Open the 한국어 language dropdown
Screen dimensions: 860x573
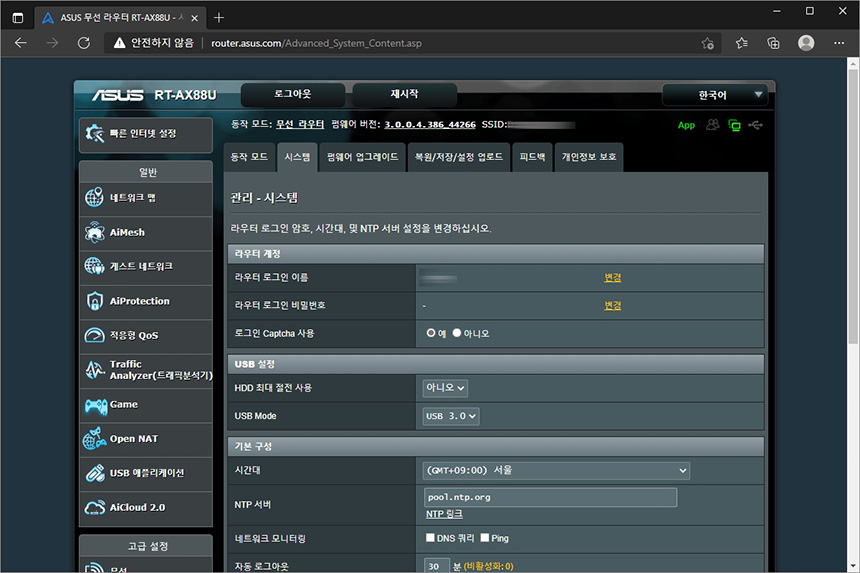[715, 95]
